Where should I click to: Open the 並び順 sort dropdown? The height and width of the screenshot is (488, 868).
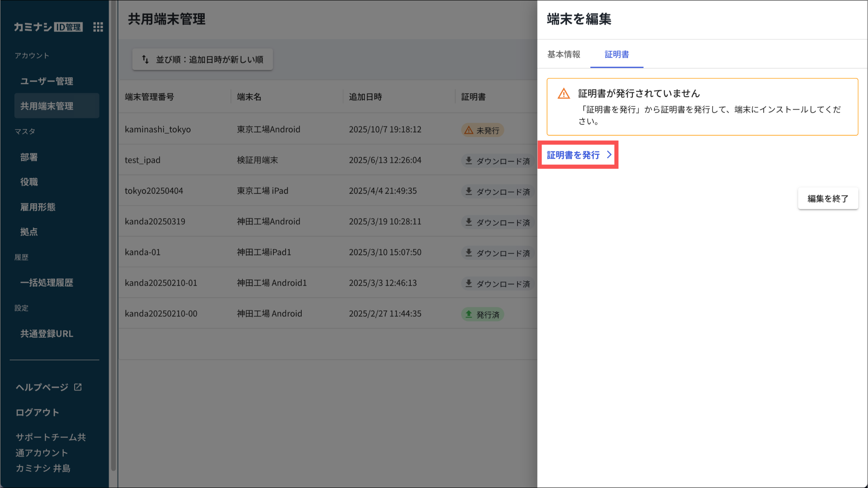pyautogui.click(x=203, y=59)
